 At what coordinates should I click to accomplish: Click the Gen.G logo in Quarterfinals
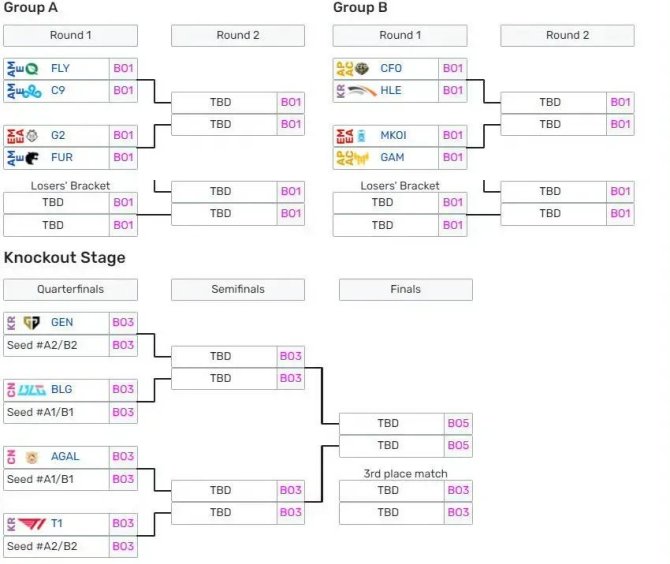click(x=31, y=323)
